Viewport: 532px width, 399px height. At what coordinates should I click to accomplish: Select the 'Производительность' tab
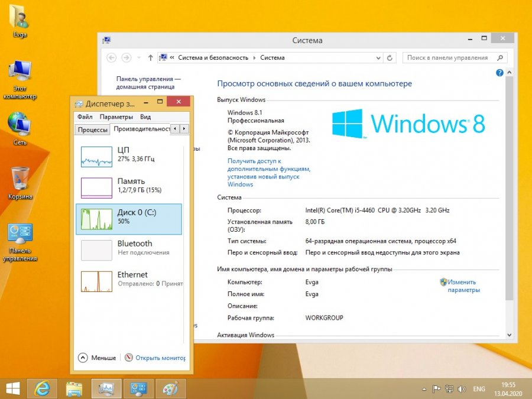click(141, 129)
